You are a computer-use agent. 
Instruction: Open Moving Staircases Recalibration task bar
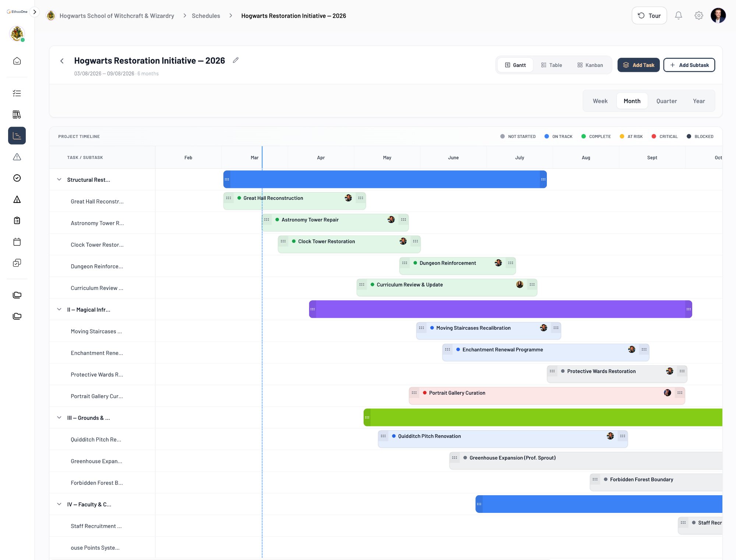click(x=488, y=330)
